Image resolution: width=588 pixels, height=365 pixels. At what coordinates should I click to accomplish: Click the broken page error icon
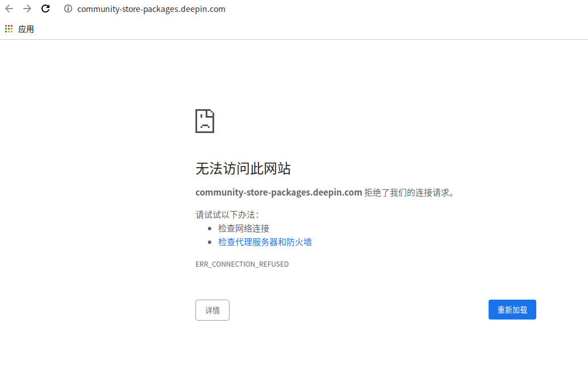[205, 121]
